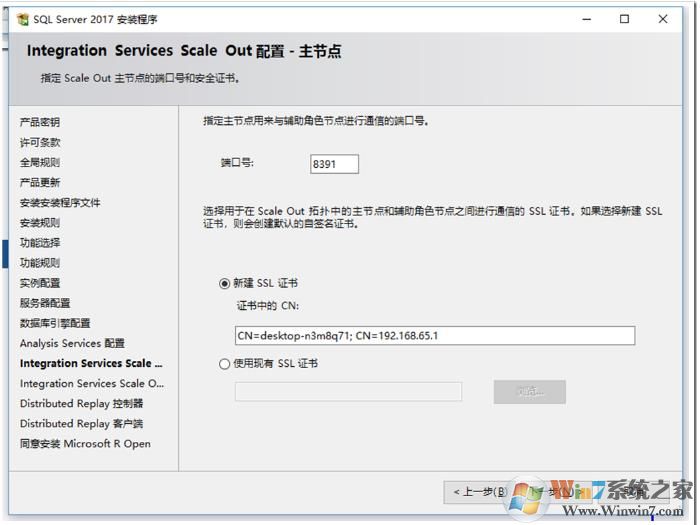Select the 数据库引擎配置 step
The width and height of the screenshot is (700, 525).
click(x=55, y=323)
